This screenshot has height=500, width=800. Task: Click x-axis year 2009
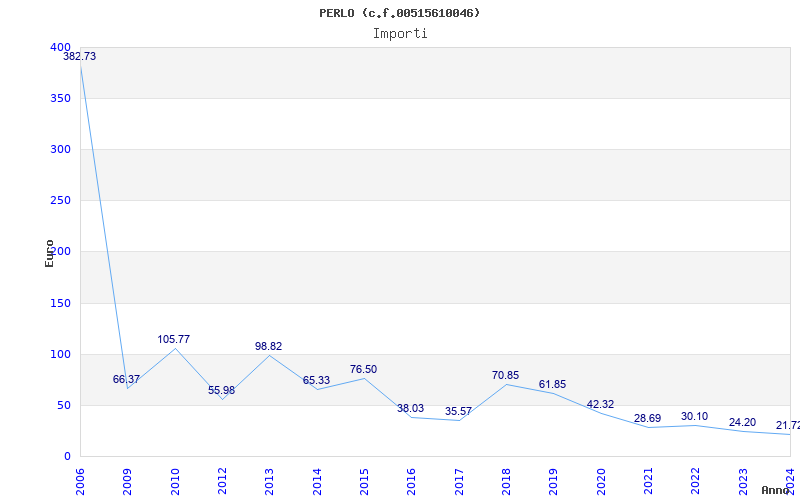[x=128, y=481]
